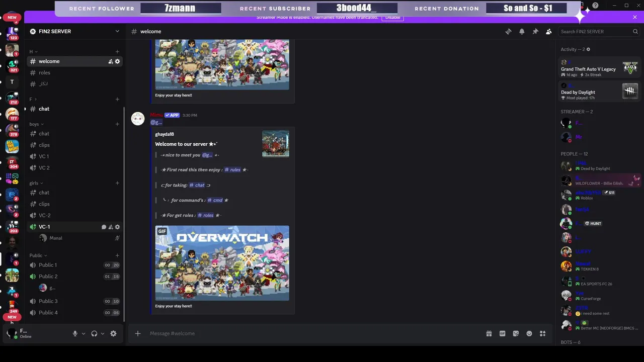The height and width of the screenshot is (362, 644).
Task: Collapse the girls channel category
Action: tap(36, 183)
